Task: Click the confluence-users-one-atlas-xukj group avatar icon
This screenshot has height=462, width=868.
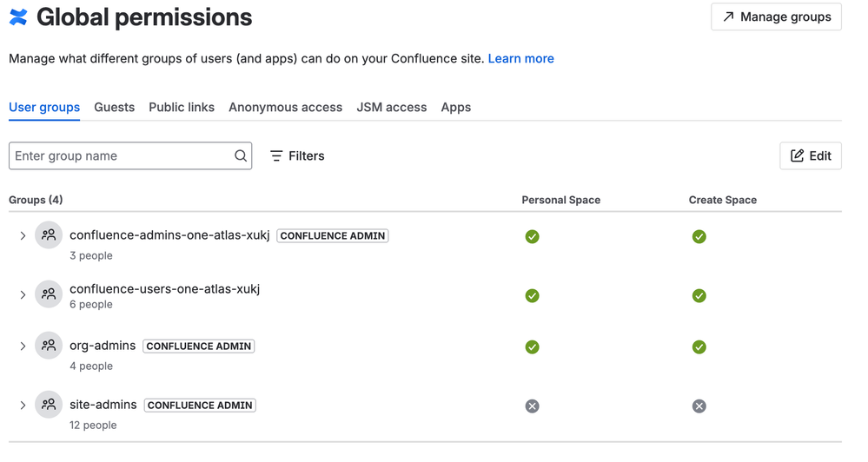Action: 49,294
